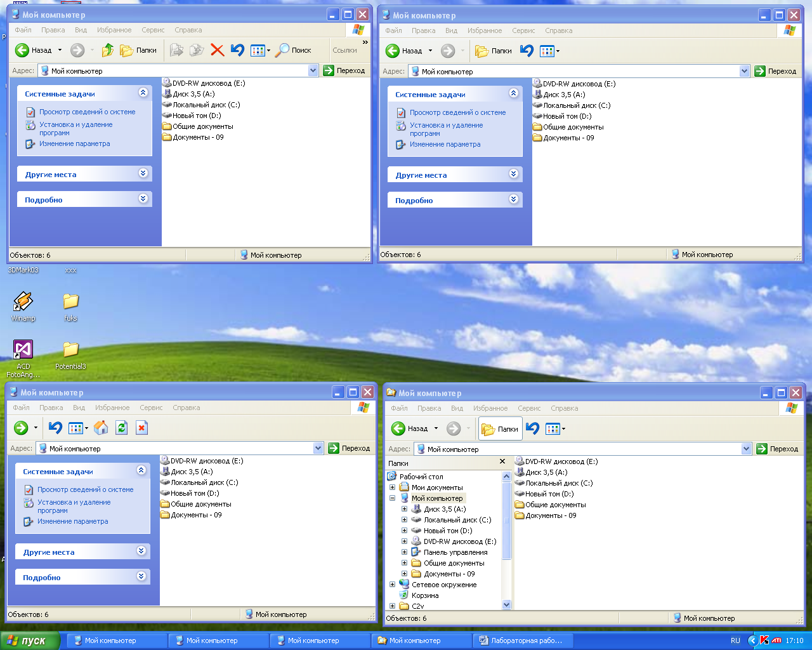Open Избранное menu in the window with Home icon
This screenshot has height=650, width=812.
coord(112,408)
